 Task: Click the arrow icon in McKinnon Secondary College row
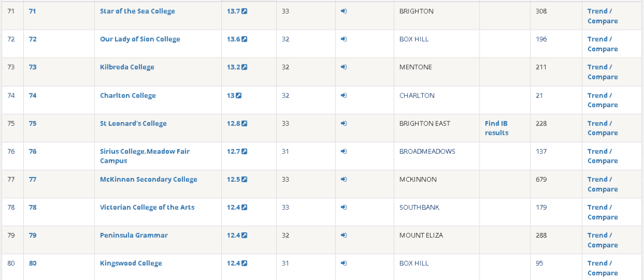[343, 179]
